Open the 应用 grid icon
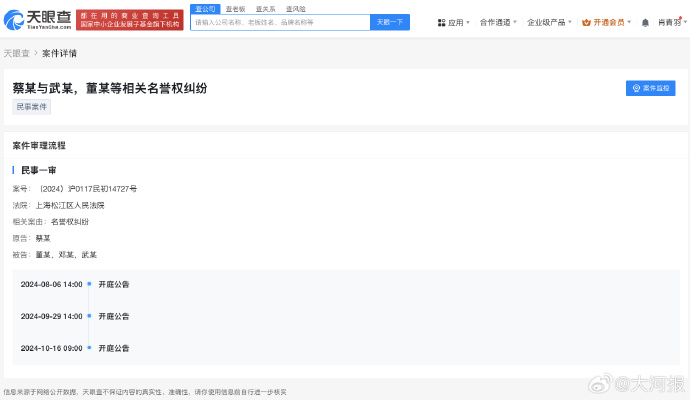The image size is (690, 400). 441,22
